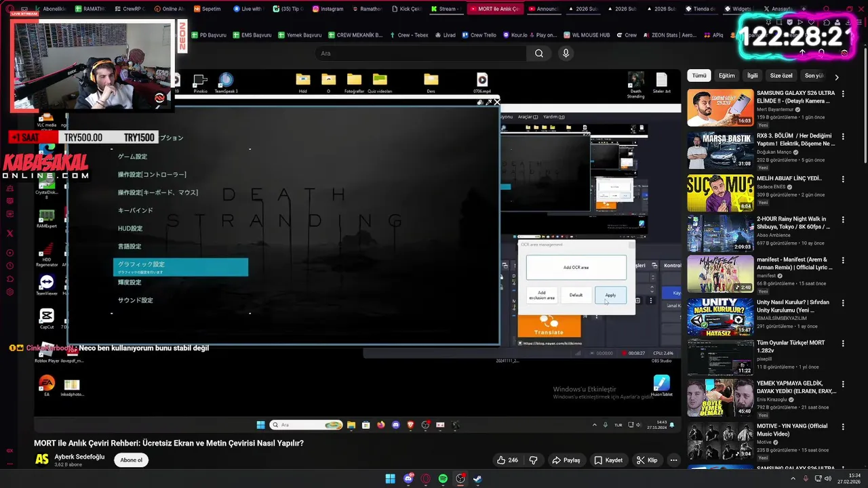Screen dimensions: 868x488
Task: Click the YouTube search input field
Action: 420,54
